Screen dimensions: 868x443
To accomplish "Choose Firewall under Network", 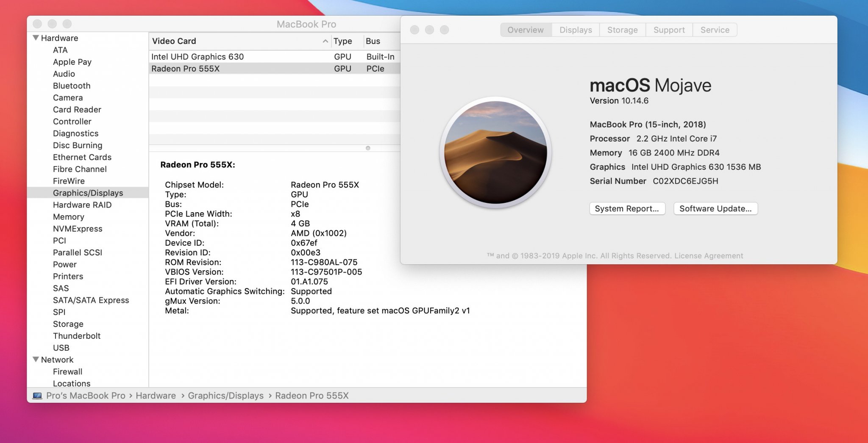I will (x=67, y=371).
